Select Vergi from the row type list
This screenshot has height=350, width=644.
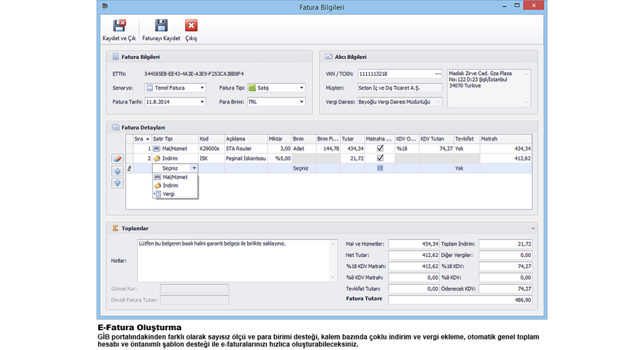coord(168,194)
